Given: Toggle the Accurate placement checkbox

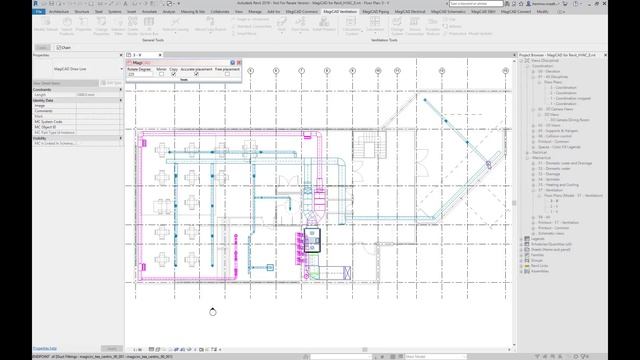Looking at the screenshot, I should 196,74.
